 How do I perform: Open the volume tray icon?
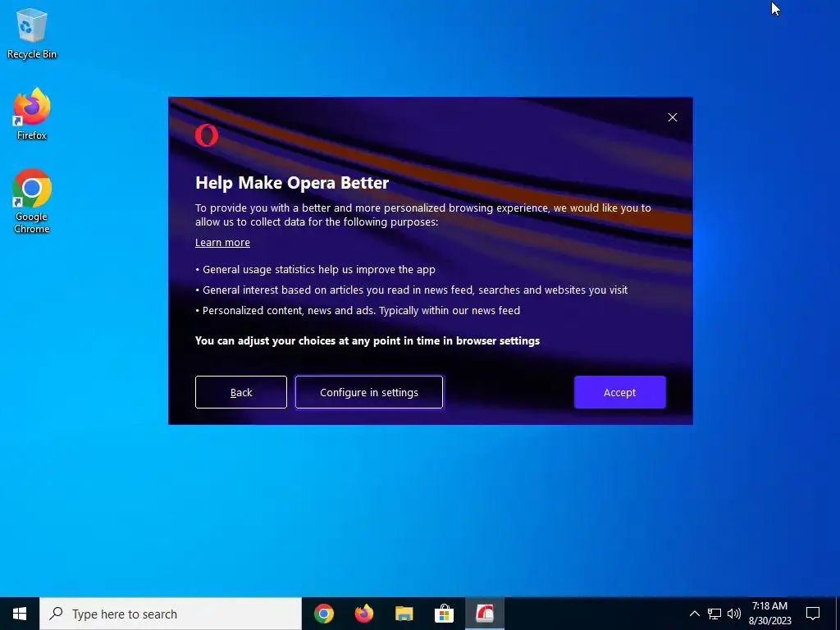734,614
